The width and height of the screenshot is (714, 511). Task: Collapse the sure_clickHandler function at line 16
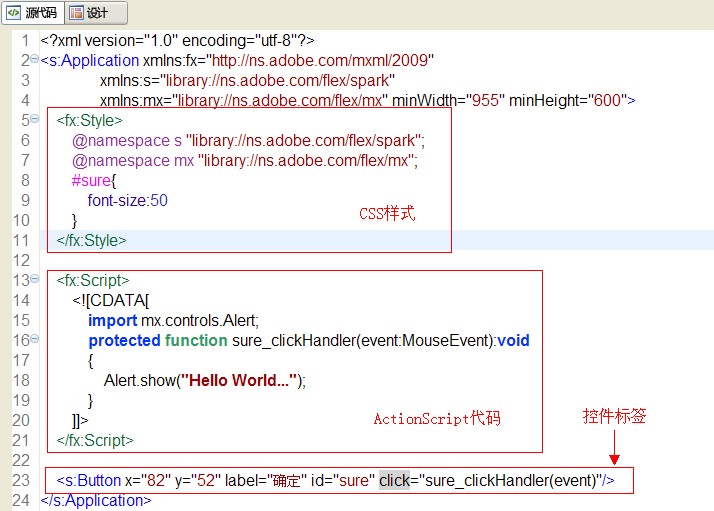pyautogui.click(x=34, y=339)
